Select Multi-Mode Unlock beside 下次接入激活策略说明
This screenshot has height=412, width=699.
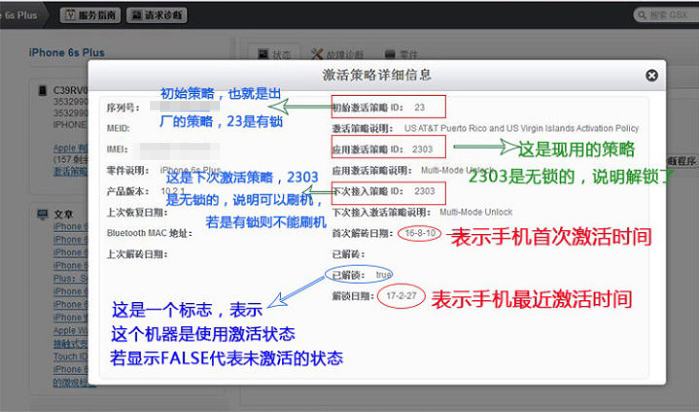click(476, 212)
